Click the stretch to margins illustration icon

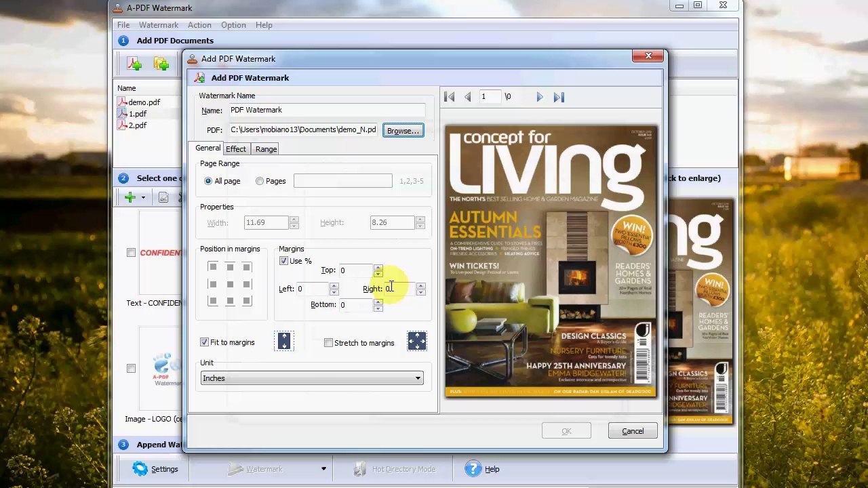coord(417,341)
